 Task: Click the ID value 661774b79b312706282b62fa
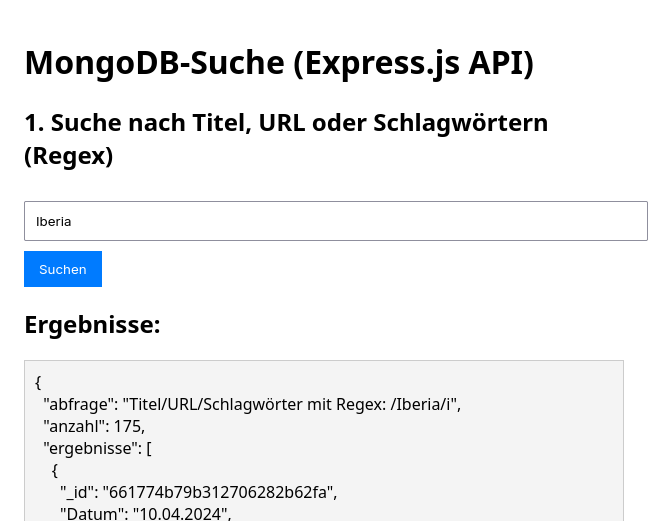220,492
